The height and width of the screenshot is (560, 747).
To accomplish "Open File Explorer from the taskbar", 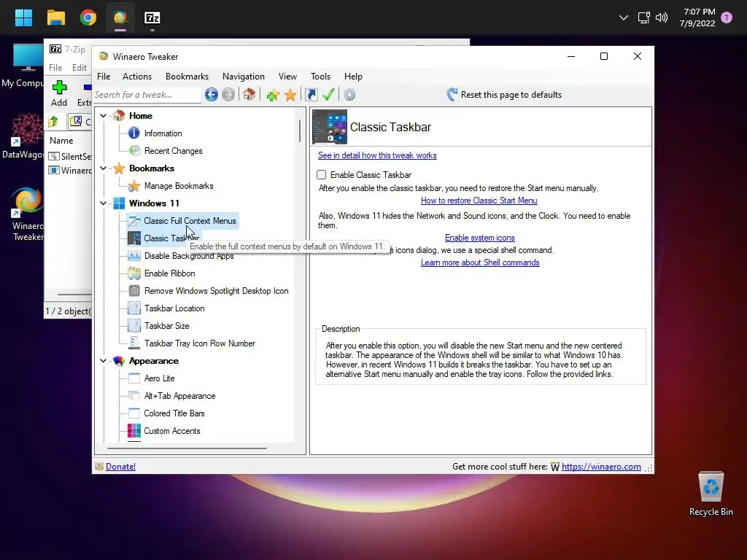I will [55, 18].
